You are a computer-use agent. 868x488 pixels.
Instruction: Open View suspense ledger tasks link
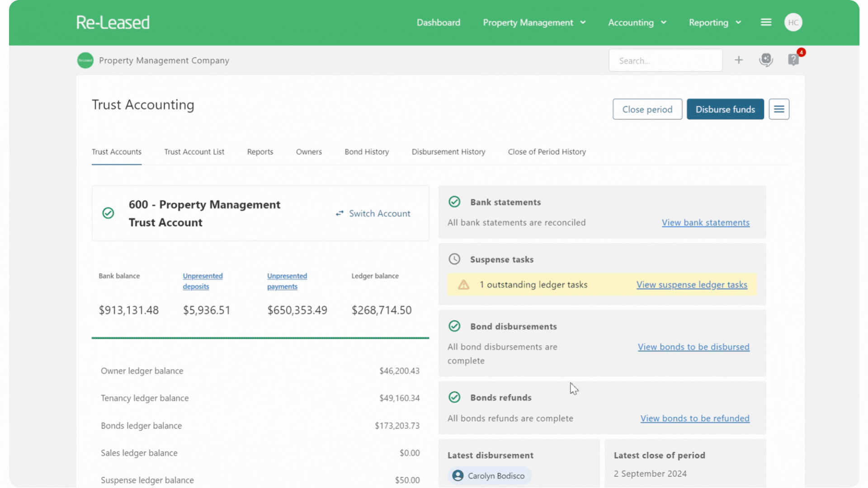coord(691,285)
